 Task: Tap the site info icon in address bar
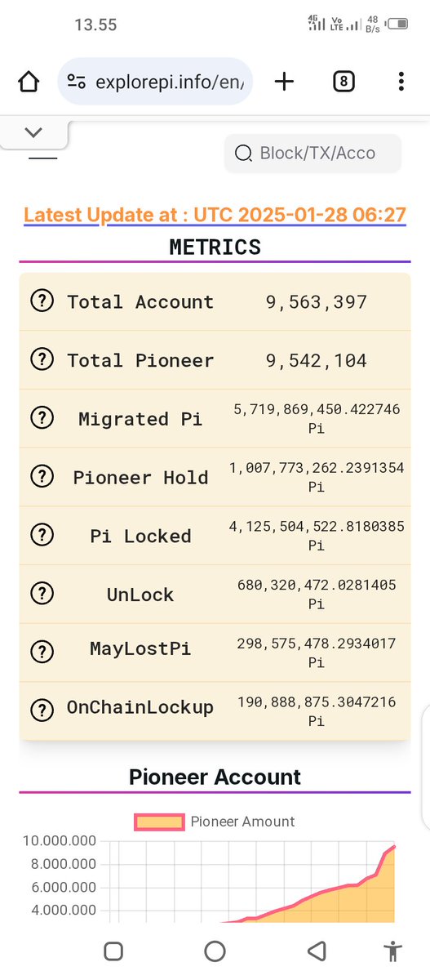tap(77, 82)
